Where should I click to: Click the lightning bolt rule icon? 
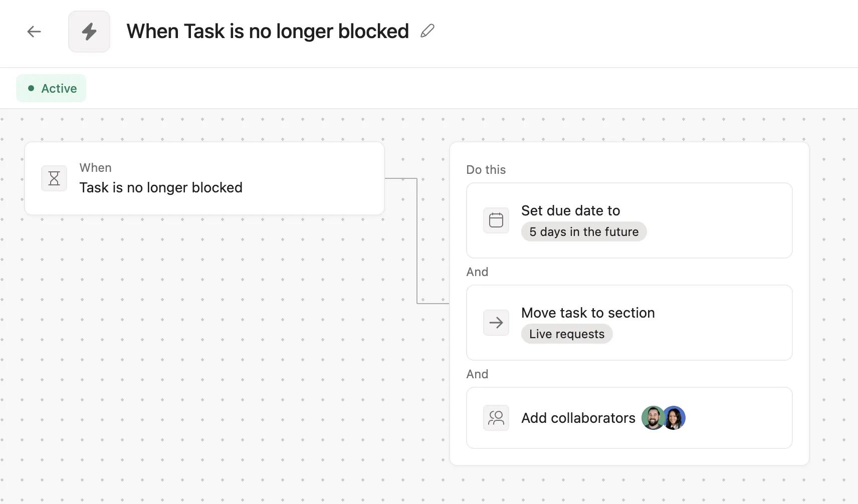point(89,32)
